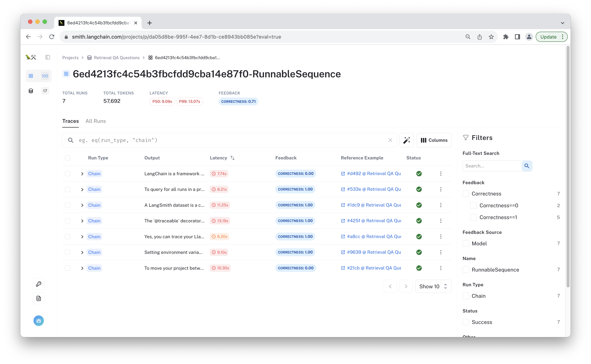Open row menu for the 10.30s trace
This screenshot has width=591, height=364.
pos(441,268)
